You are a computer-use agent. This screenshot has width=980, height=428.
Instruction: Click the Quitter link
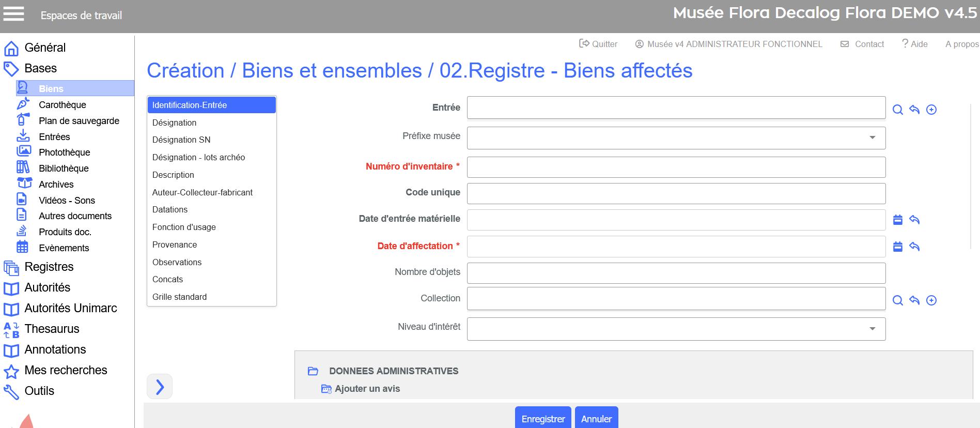pyautogui.click(x=598, y=44)
